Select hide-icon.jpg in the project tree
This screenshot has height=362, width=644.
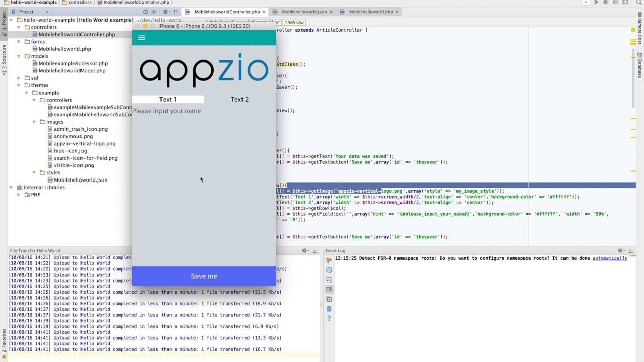click(70, 151)
